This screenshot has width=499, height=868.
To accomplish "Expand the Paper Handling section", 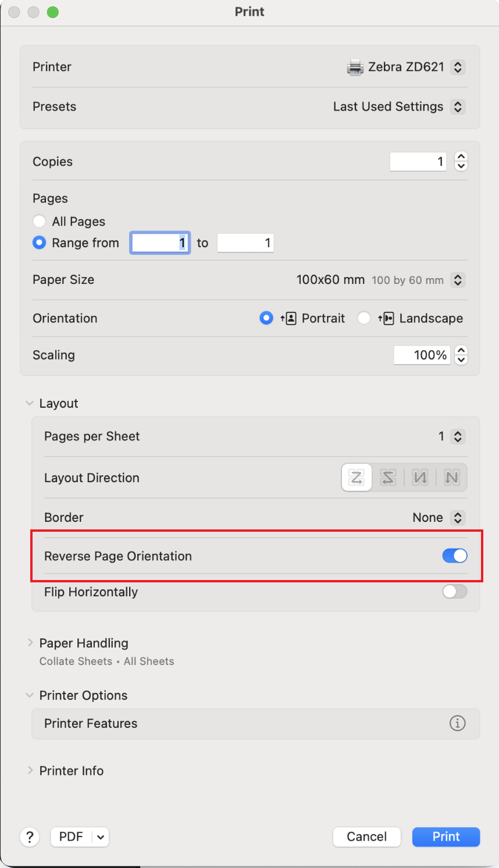I will coord(30,643).
